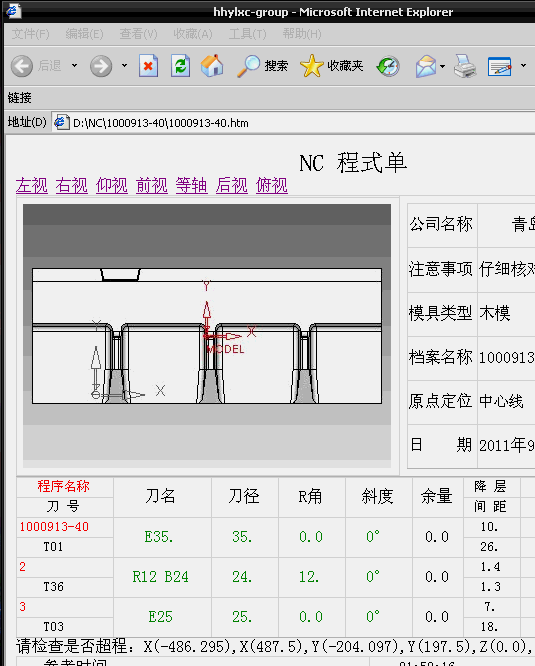Open the 仰视 view link
The width and height of the screenshot is (535, 666).
[x=112, y=186]
